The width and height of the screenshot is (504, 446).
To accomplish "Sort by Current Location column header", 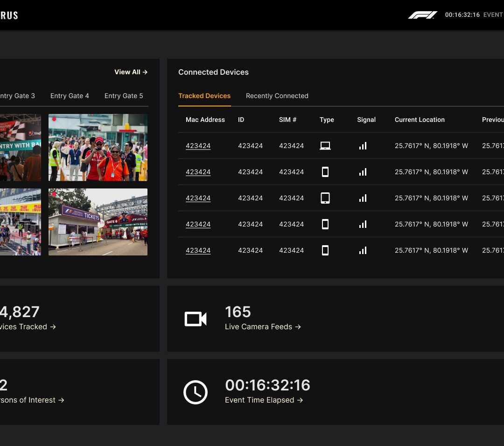I will pyautogui.click(x=420, y=120).
